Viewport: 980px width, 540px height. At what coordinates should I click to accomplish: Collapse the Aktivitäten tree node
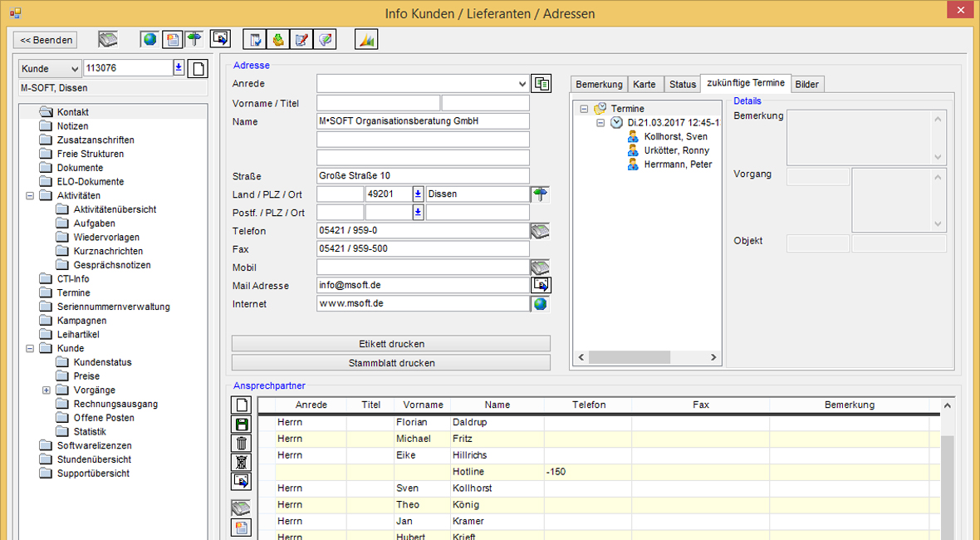31,196
